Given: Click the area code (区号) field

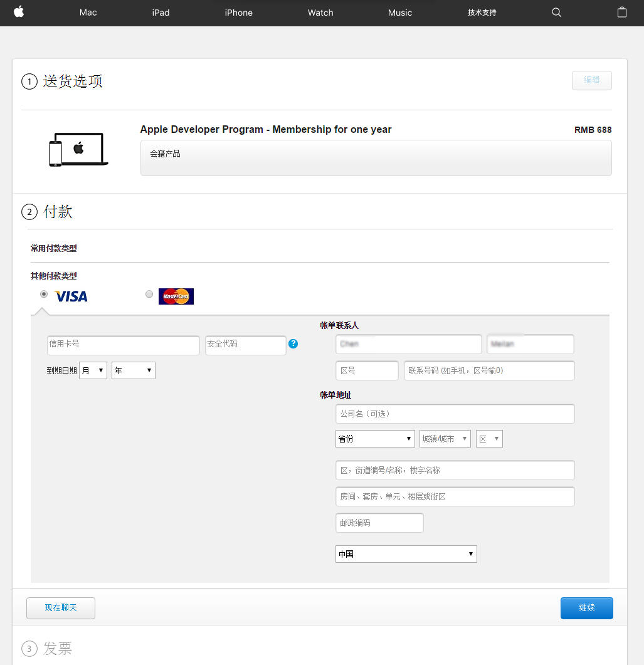Looking at the screenshot, I should [x=367, y=370].
